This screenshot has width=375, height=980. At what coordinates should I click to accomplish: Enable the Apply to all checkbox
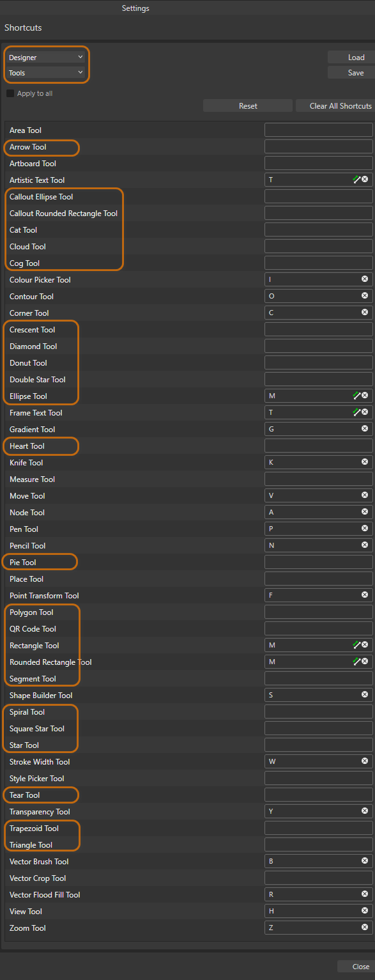(x=10, y=93)
